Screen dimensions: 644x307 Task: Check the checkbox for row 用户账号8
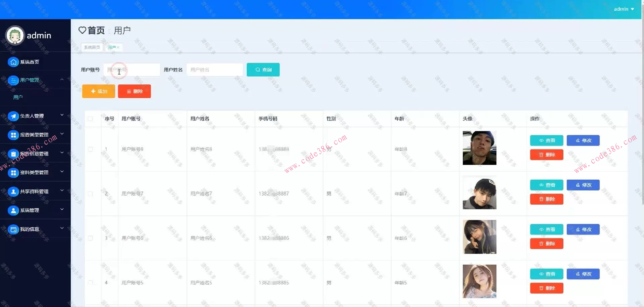coord(90,149)
